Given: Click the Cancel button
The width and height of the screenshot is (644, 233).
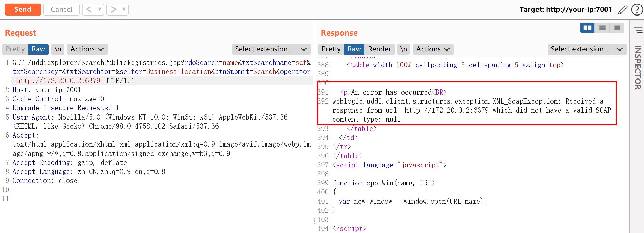Looking at the screenshot, I should pos(61,10).
